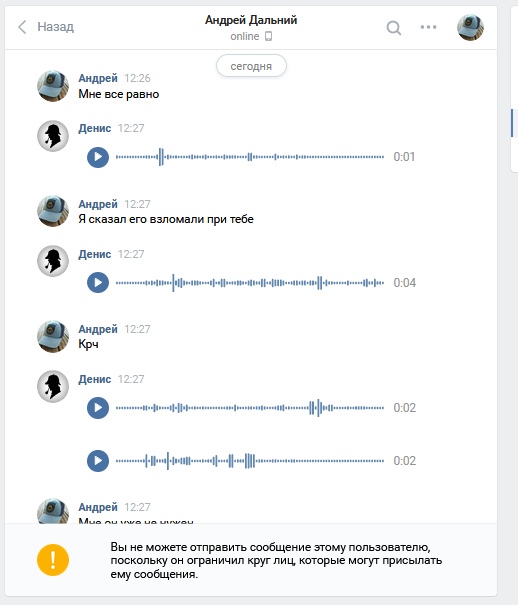
Task: Open Денис's name link above 0:04 voice message
Action: coord(94,254)
